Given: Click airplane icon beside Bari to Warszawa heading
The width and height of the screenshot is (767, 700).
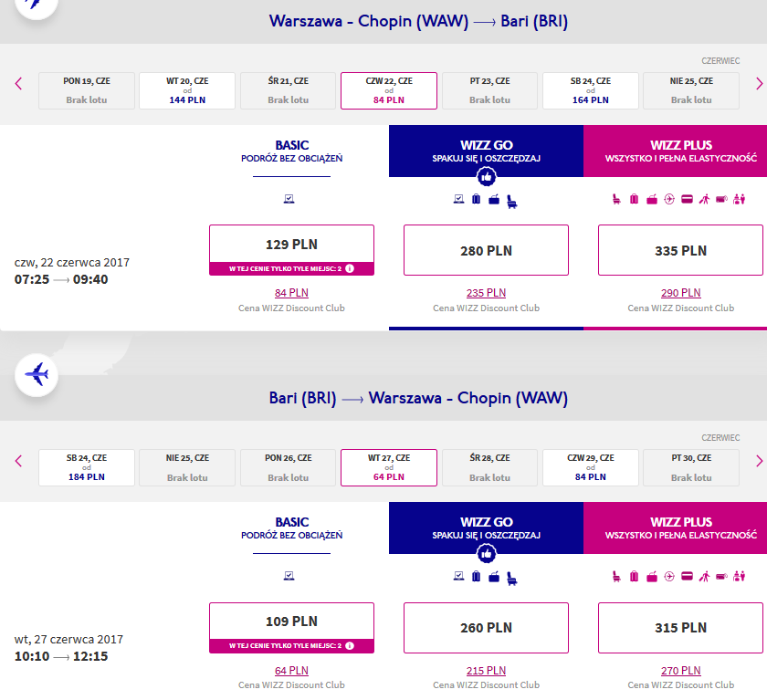Looking at the screenshot, I should (x=37, y=375).
